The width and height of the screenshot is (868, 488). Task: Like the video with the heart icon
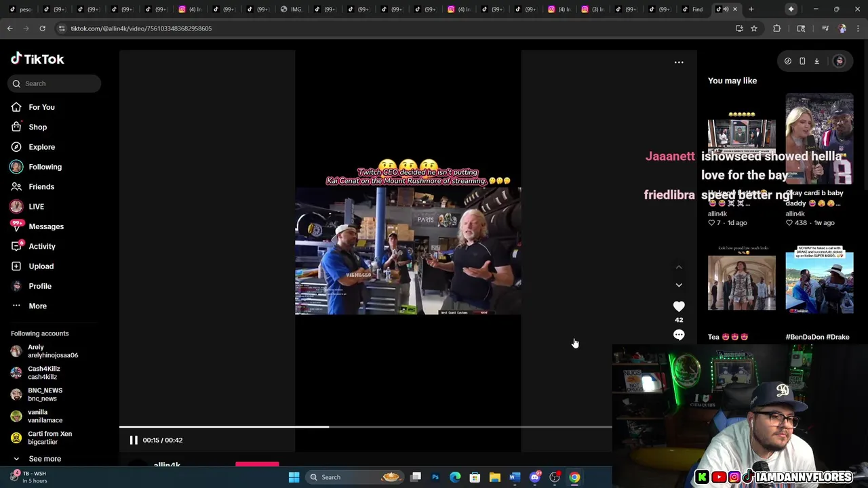pos(679,306)
